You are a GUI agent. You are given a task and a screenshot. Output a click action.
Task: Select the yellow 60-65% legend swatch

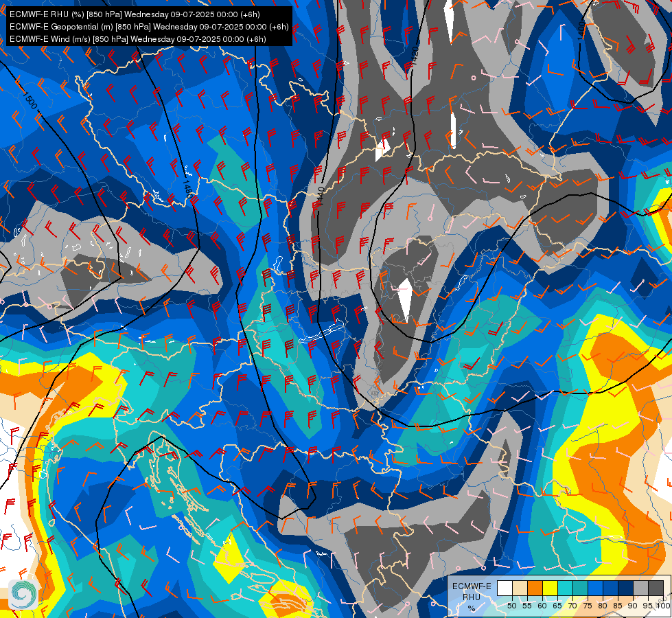pos(551,588)
